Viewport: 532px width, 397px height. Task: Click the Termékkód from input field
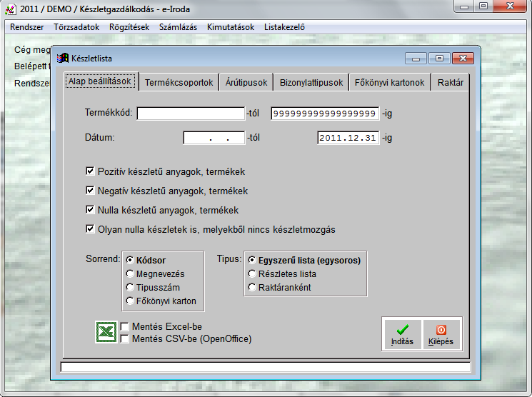(x=191, y=114)
